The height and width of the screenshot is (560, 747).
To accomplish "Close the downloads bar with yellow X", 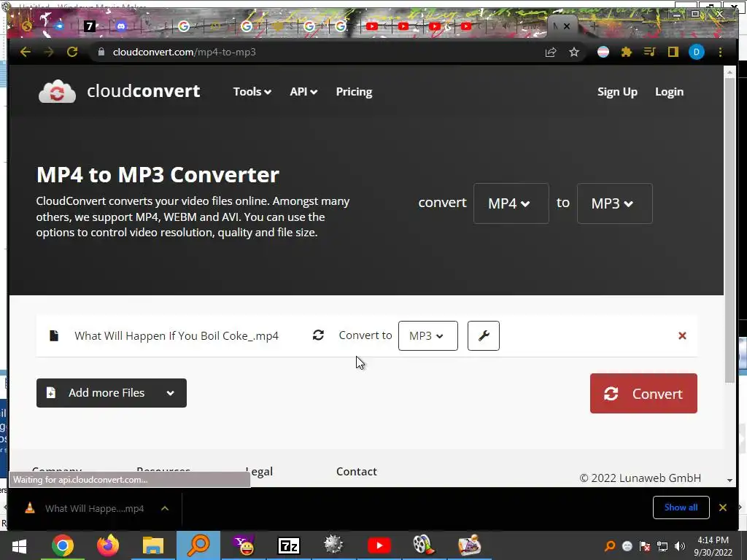I will 723,507.
